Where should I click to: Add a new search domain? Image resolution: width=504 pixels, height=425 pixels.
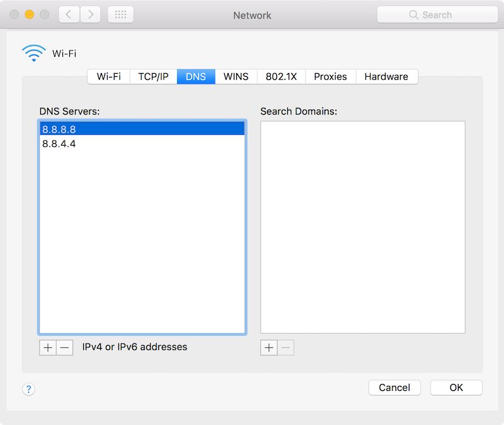point(269,347)
